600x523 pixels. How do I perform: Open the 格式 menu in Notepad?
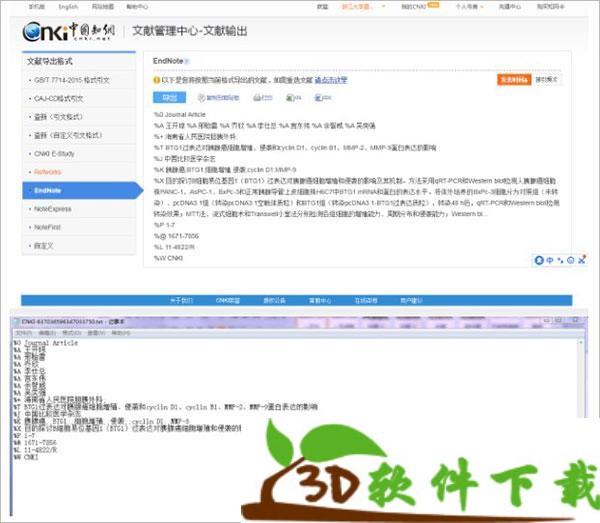[x=70, y=333]
